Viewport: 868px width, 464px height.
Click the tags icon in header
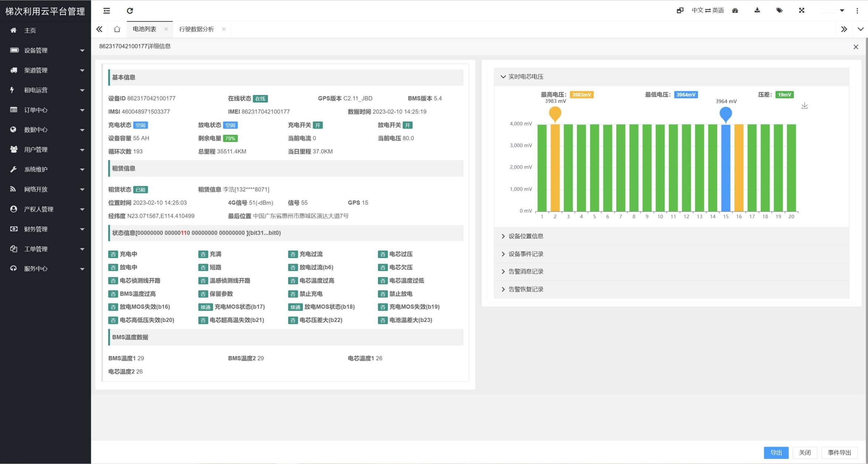[779, 10]
